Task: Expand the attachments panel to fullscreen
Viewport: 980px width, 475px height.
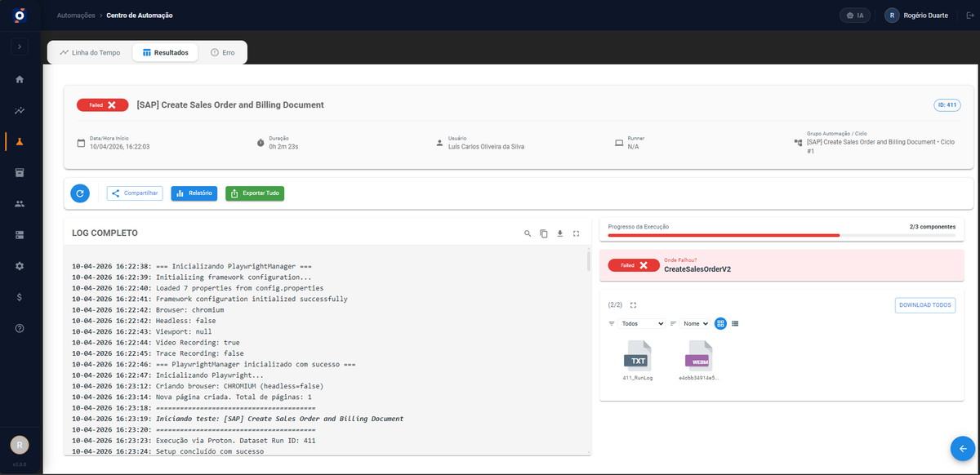Action: coord(633,304)
